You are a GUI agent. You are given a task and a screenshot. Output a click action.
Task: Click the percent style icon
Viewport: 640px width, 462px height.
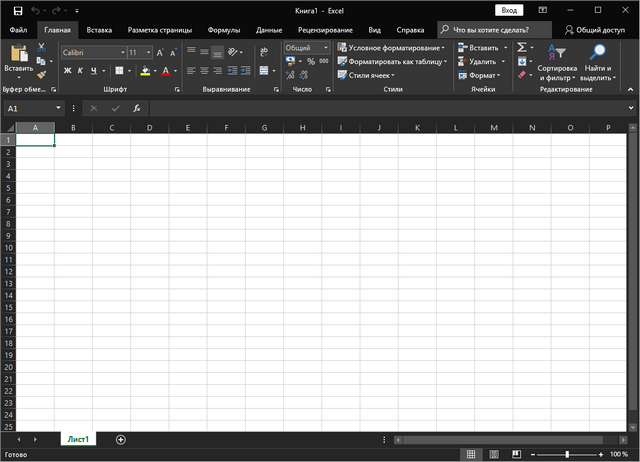[310, 61]
